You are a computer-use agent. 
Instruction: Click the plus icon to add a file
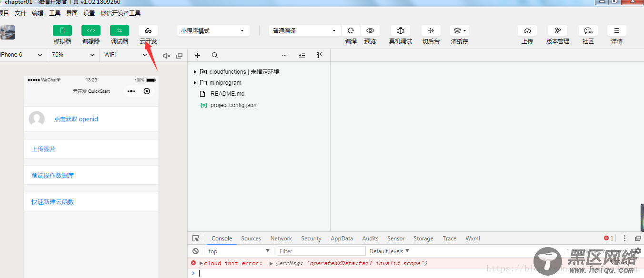(198, 55)
